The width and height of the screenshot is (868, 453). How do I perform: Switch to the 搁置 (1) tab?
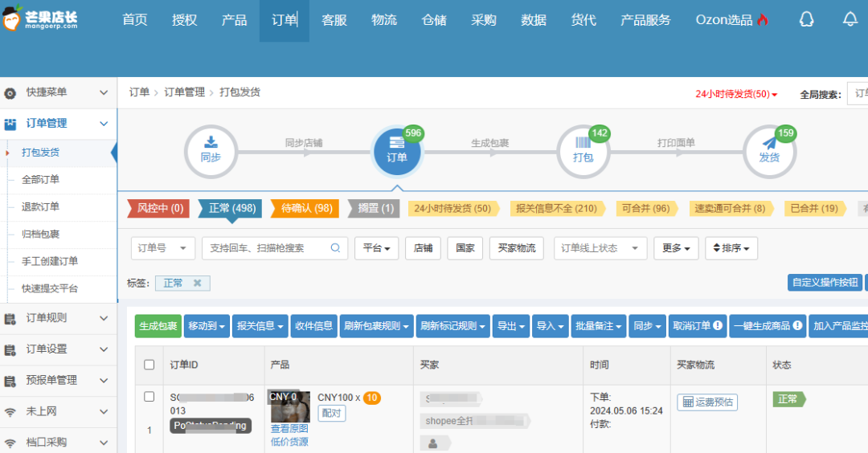(x=375, y=209)
